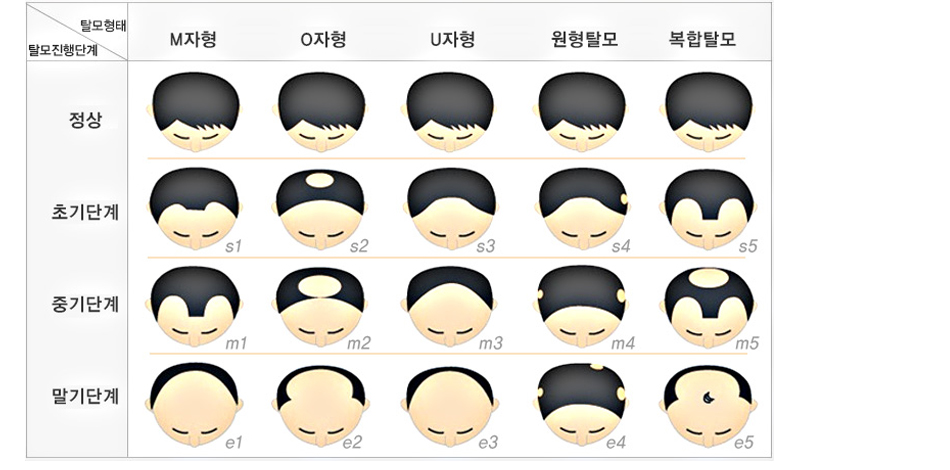
Task: Click the 복합탈모 column header
Action: point(702,40)
